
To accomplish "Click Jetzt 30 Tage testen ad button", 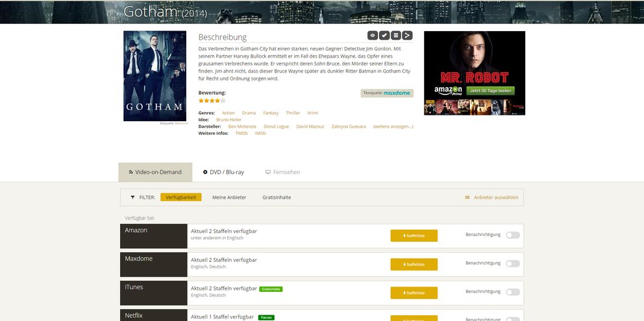I will click(490, 90).
